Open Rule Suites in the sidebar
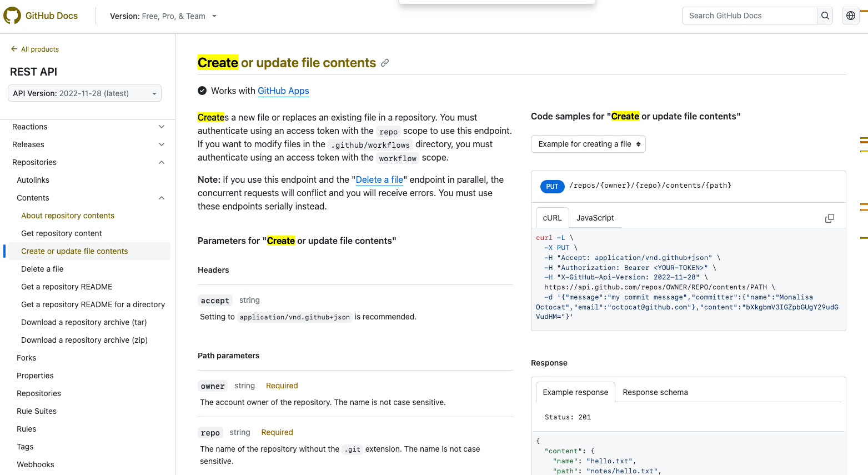The image size is (868, 475). pos(37,411)
